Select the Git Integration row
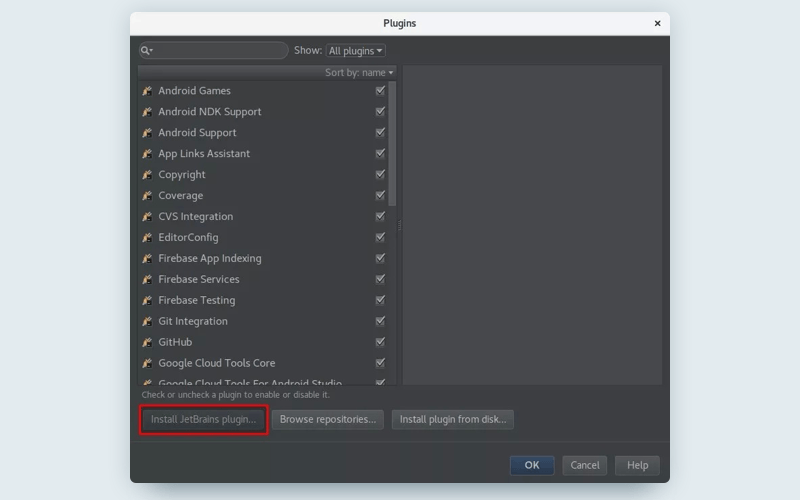The width and height of the screenshot is (800, 500). (263, 321)
